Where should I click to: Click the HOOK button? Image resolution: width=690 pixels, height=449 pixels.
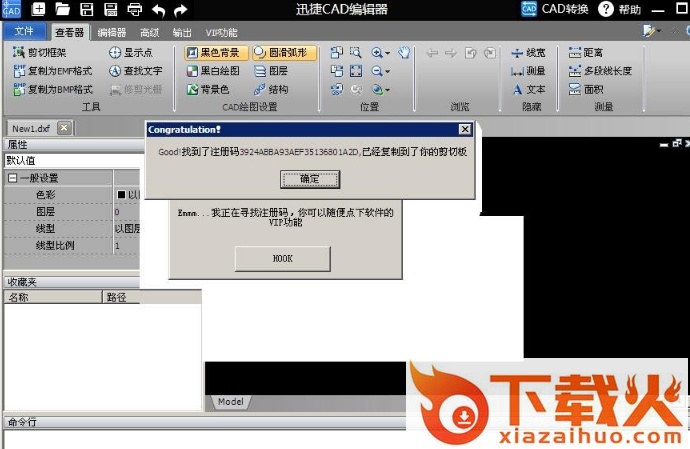[283, 258]
